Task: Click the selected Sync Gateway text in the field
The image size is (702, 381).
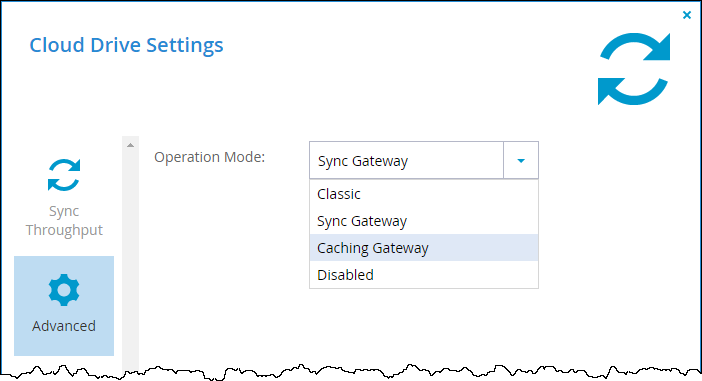Action: tap(363, 161)
